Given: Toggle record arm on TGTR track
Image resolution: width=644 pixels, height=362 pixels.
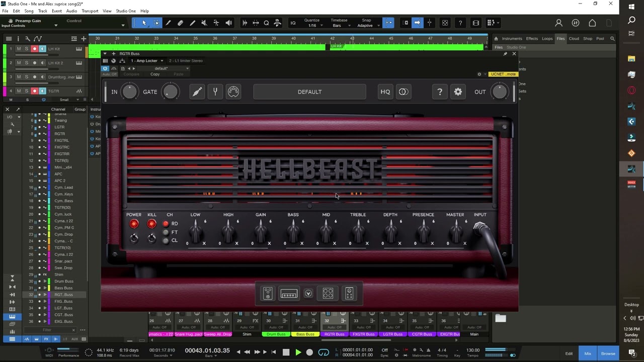Looking at the screenshot, I should 34,91.
